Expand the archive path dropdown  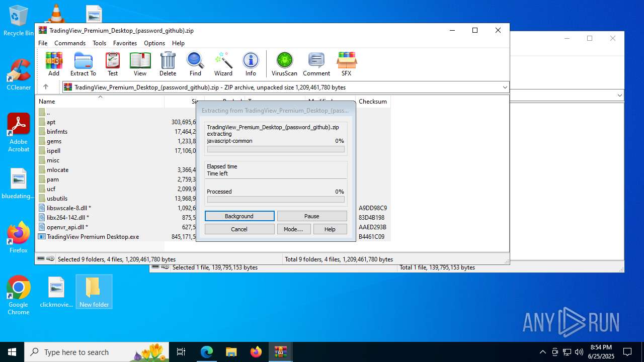coord(505,87)
